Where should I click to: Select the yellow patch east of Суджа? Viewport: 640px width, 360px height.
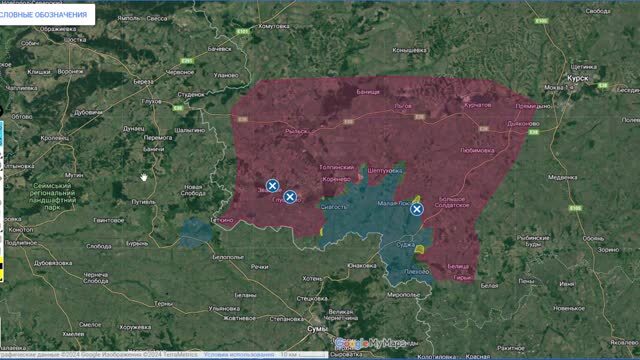[420, 249]
